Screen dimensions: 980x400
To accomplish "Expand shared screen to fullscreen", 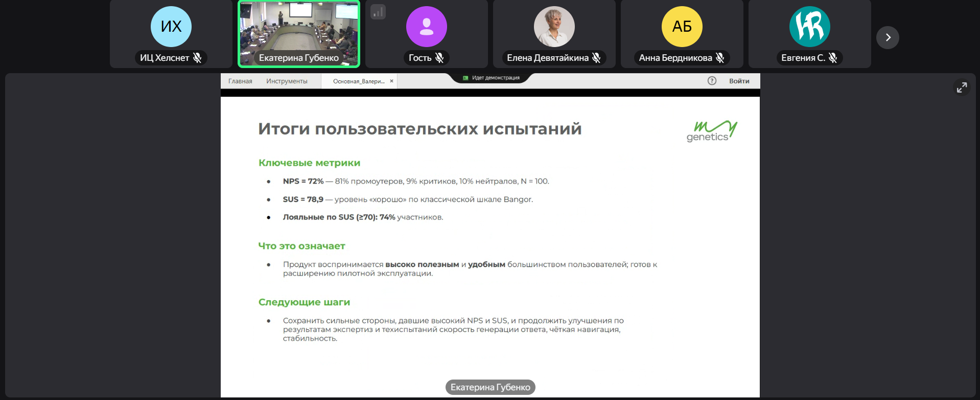I will click(962, 87).
